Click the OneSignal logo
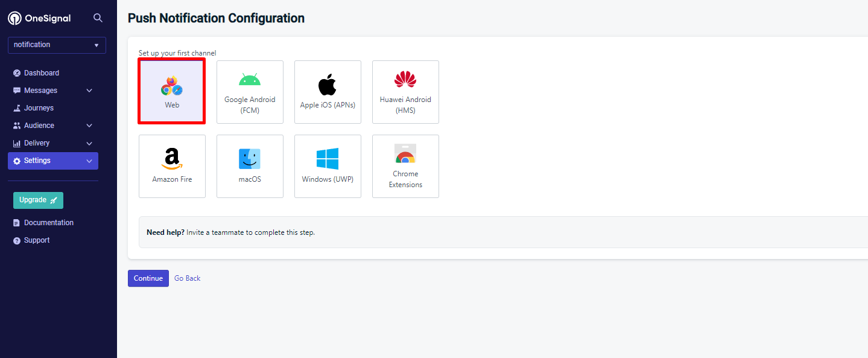The height and width of the screenshot is (358, 868). click(x=39, y=18)
